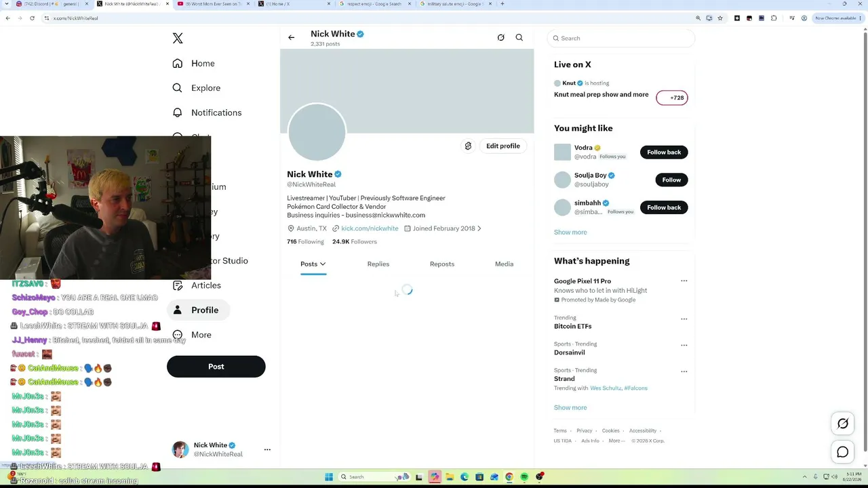
Task: Open the Windows Start menu
Action: coord(329,476)
